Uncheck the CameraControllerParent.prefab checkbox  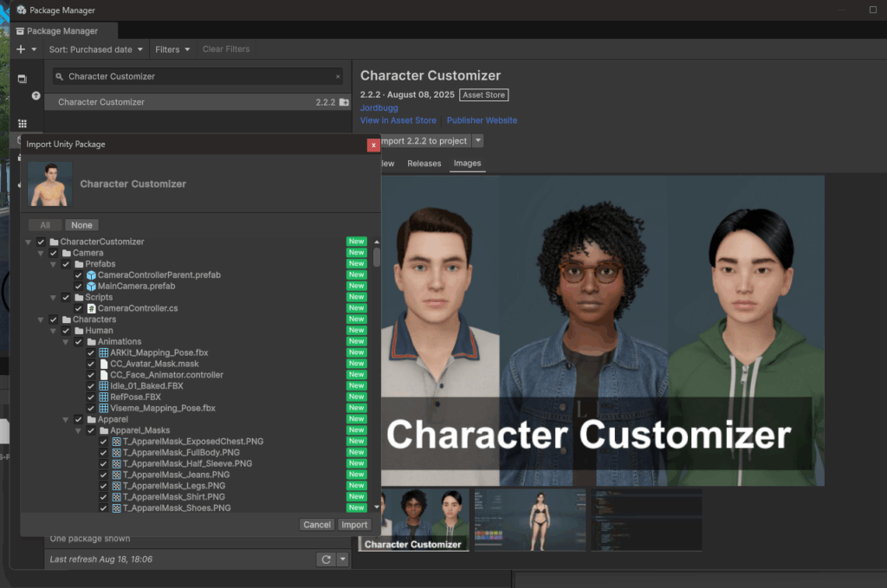click(x=78, y=275)
